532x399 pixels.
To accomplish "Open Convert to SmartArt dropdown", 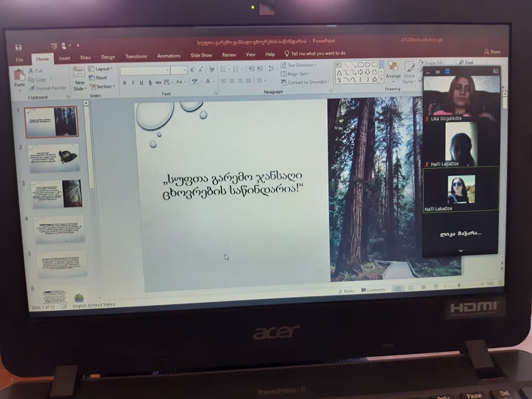I will tap(305, 82).
